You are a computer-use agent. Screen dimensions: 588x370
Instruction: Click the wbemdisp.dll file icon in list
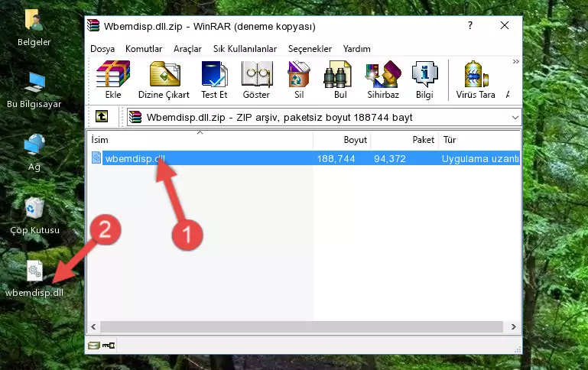(x=96, y=157)
